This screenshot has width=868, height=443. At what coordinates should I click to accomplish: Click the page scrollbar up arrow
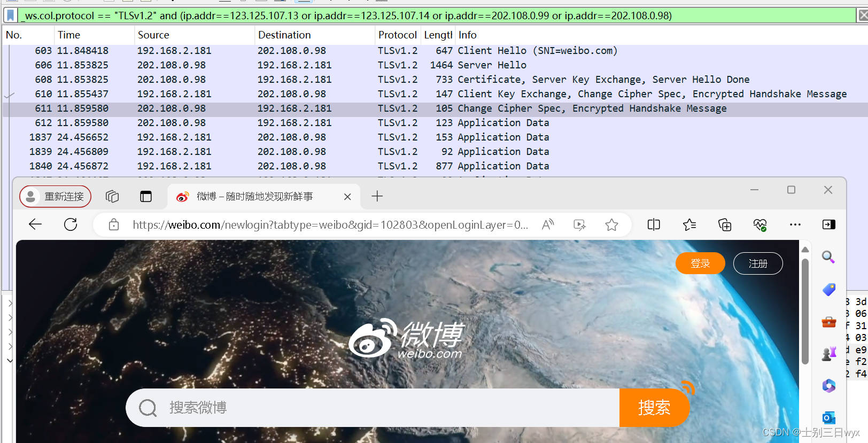click(805, 250)
